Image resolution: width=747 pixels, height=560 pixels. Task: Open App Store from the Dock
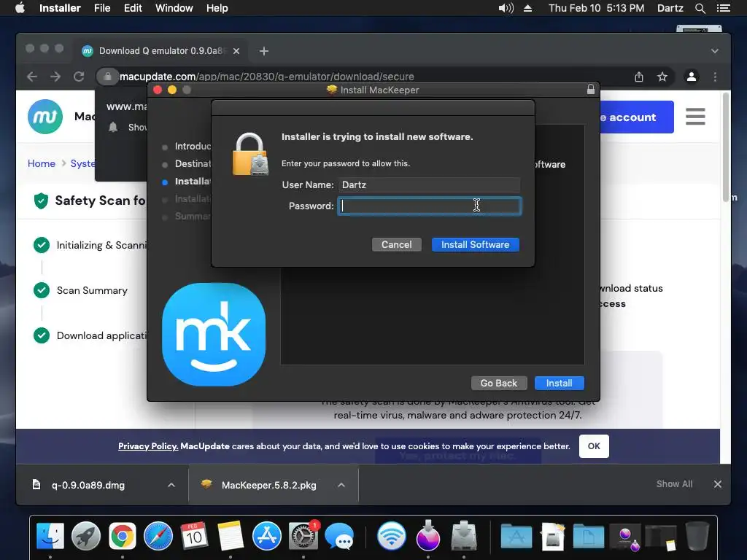point(267,536)
